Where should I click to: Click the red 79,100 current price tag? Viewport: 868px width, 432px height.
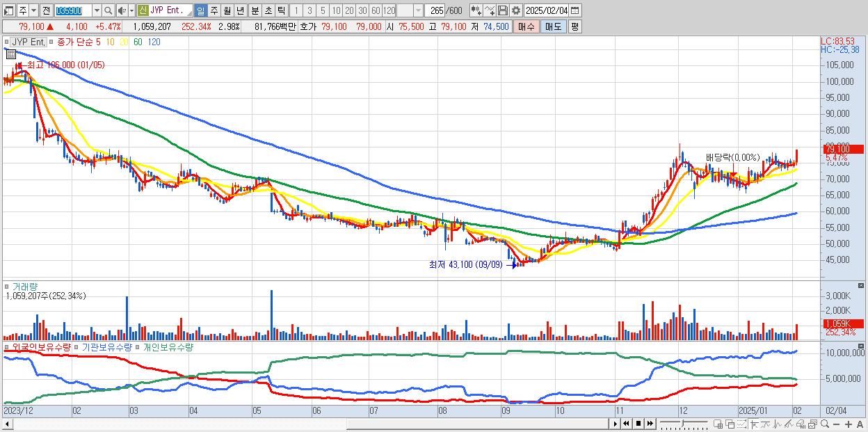(x=842, y=149)
